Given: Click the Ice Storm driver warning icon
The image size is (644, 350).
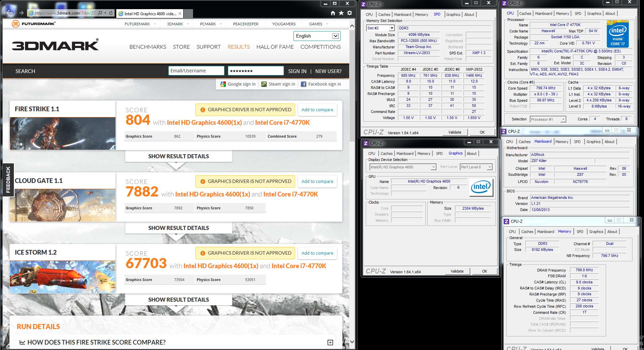Looking at the screenshot, I should click(x=203, y=253).
